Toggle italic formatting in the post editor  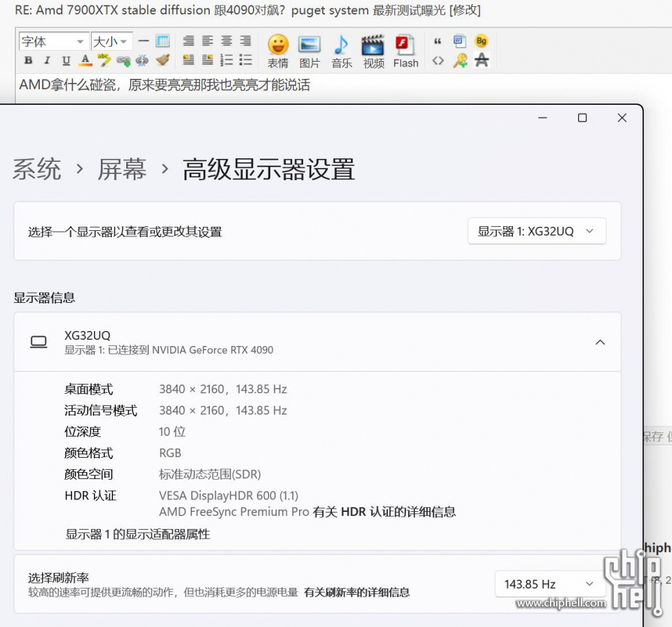[x=47, y=60]
